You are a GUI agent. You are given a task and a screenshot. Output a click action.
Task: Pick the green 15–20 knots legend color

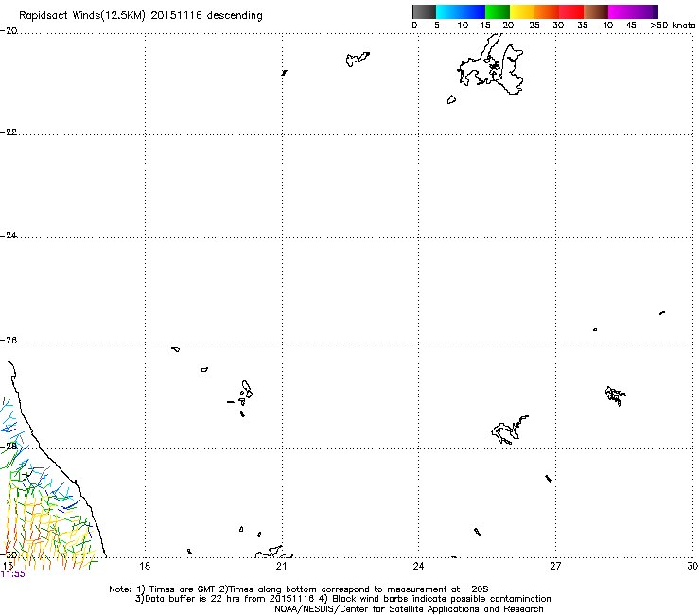tap(498, 11)
